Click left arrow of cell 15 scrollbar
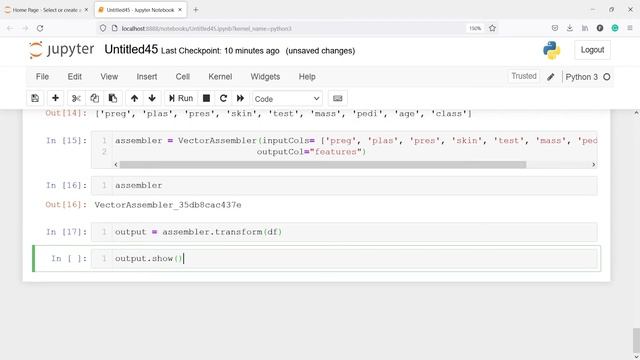The width and height of the screenshot is (640, 360). point(116,164)
